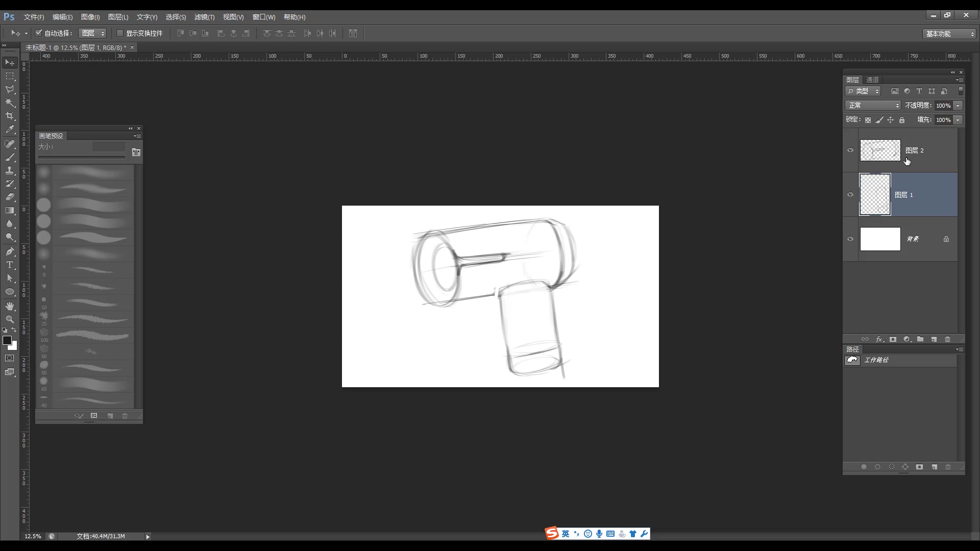
Task: Select the Brush tool in the toolbox
Action: click(10, 157)
